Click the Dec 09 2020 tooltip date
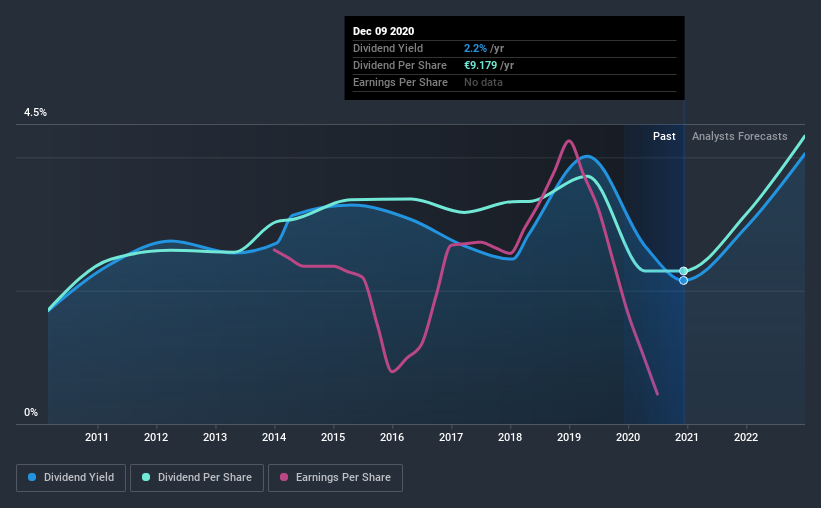Screen dimensions: 821x508 tap(383, 31)
